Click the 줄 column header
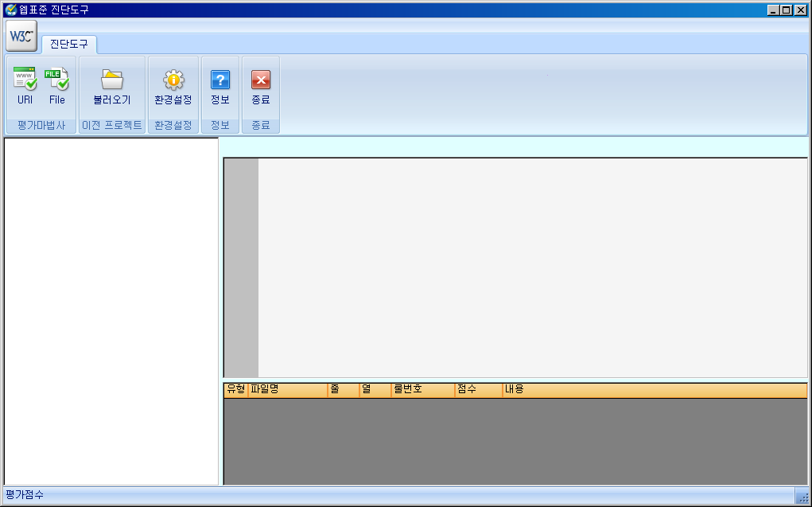The width and height of the screenshot is (812, 507). click(343, 389)
